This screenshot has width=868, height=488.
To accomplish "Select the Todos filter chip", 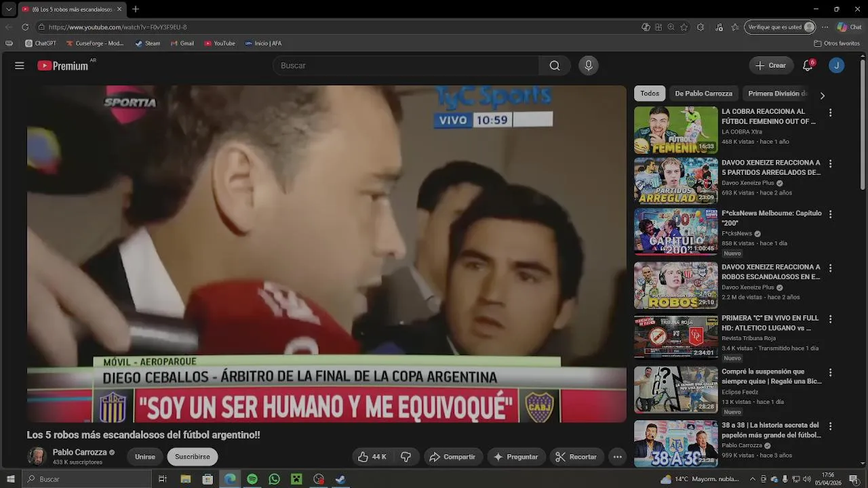I will [x=650, y=94].
